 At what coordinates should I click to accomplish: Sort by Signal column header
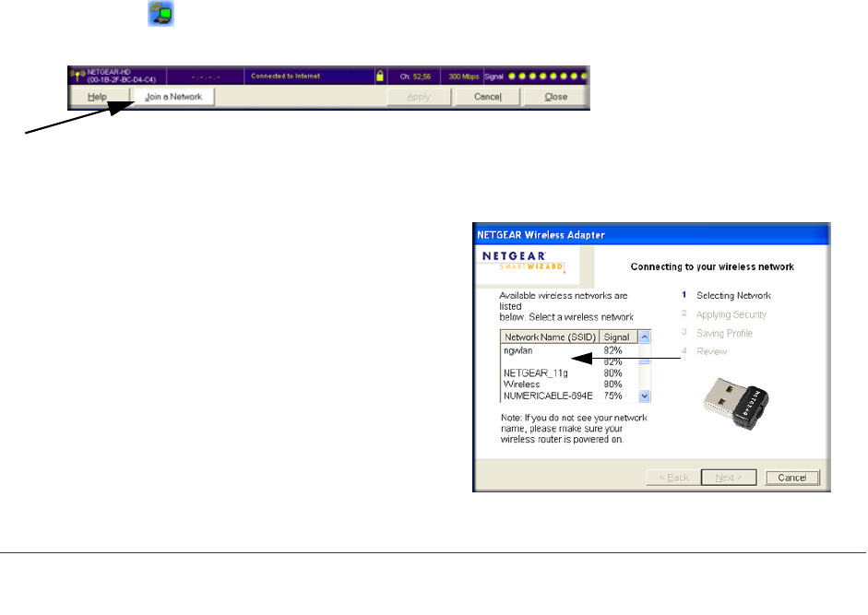[618, 337]
